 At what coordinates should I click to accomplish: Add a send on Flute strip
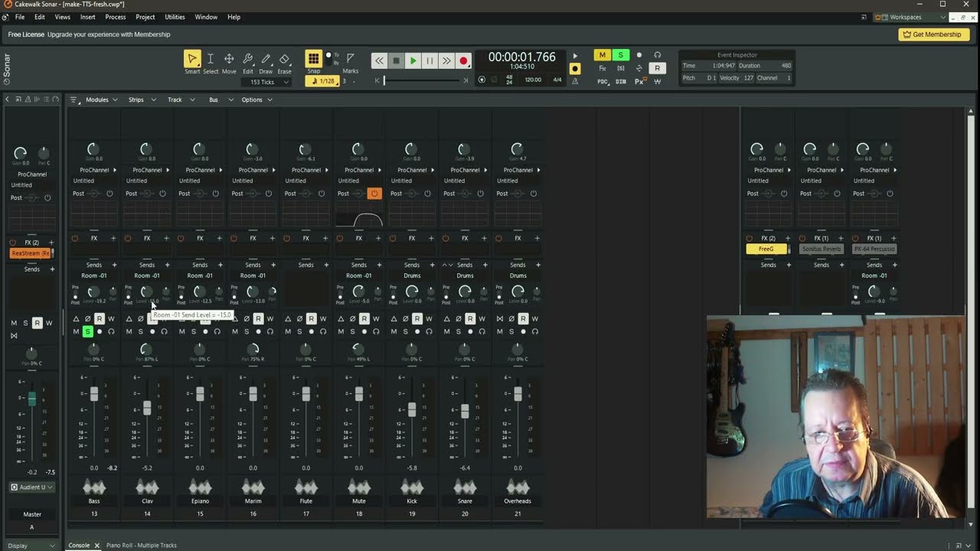click(325, 265)
